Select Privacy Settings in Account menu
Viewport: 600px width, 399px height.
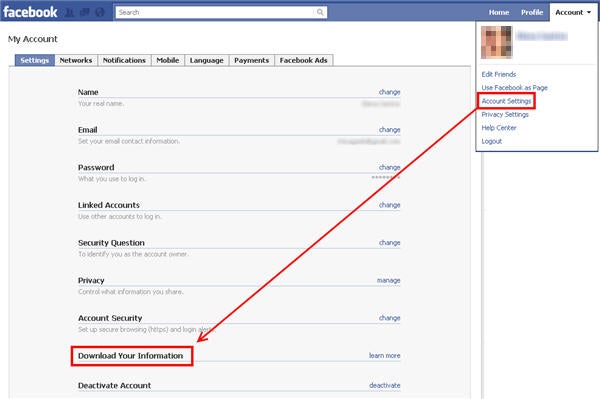point(505,114)
